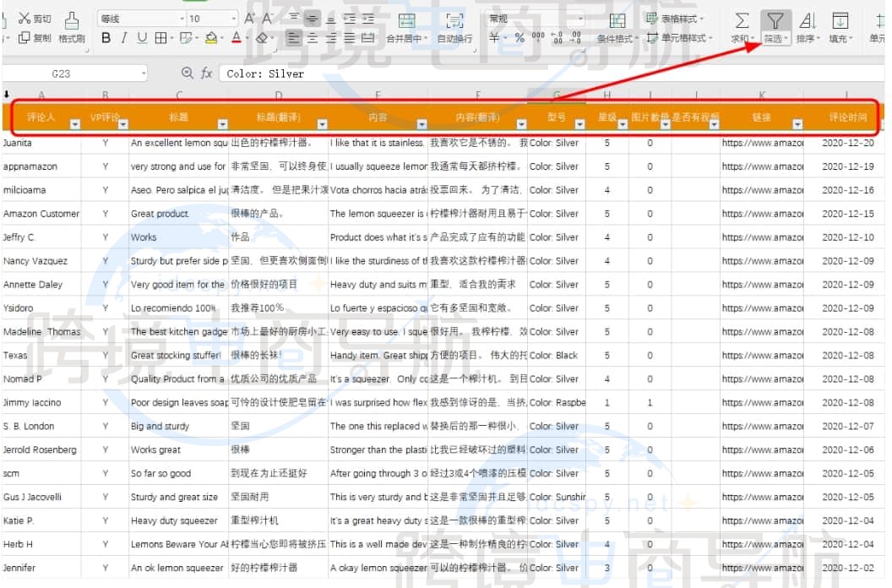Select horizontal left alignment
The width and height of the screenshot is (892, 588).
point(294,38)
